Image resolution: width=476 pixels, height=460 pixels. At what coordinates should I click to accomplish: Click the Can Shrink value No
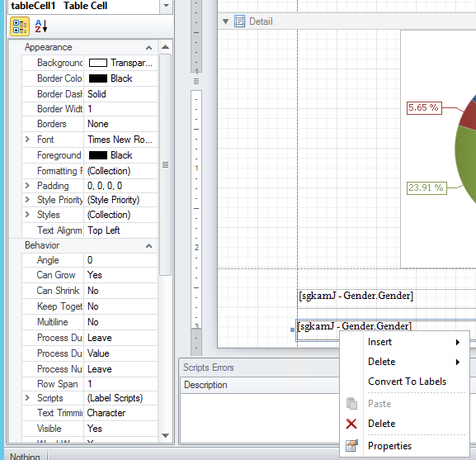[x=120, y=291]
